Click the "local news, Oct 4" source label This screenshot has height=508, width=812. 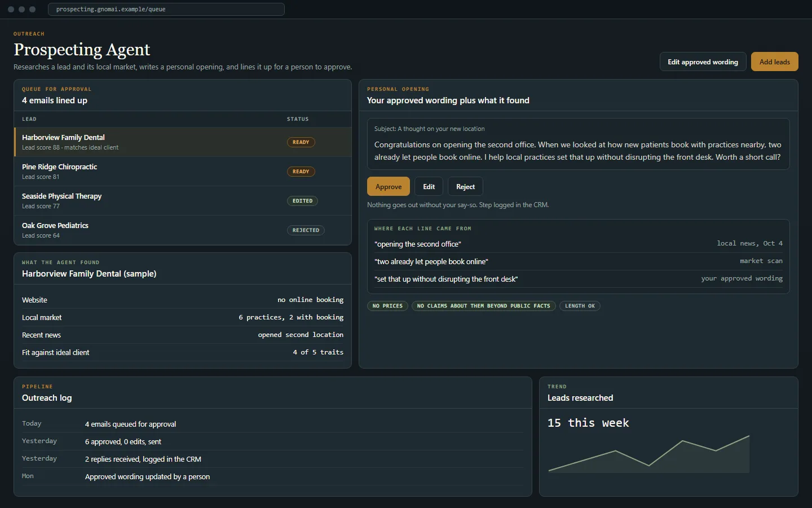pos(749,243)
